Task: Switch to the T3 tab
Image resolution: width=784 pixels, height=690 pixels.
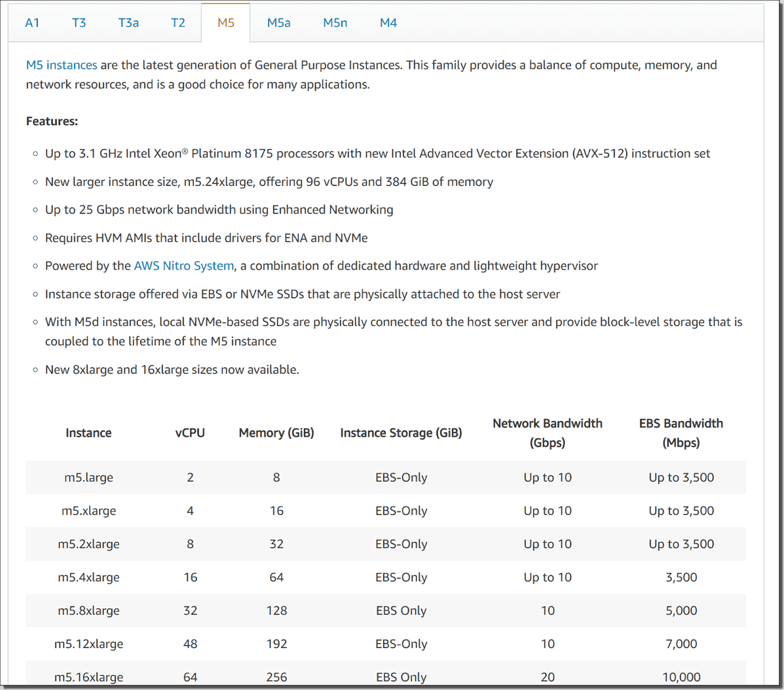Action: (79, 22)
